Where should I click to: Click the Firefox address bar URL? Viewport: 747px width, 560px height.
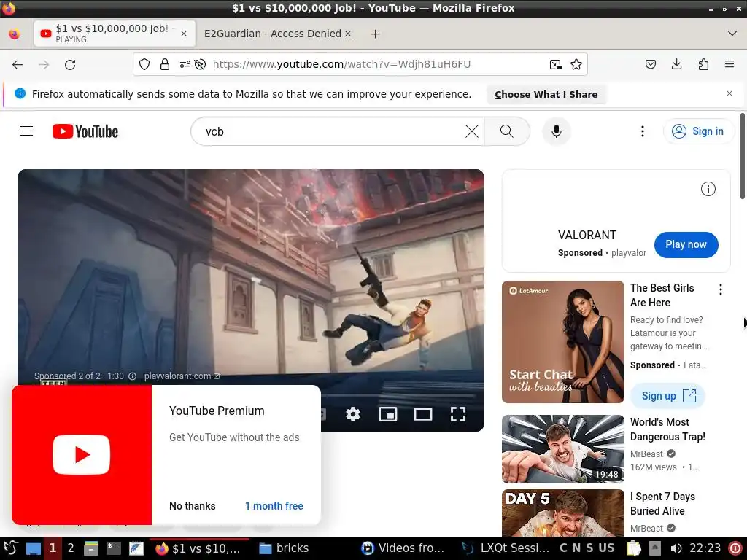[x=341, y=64]
